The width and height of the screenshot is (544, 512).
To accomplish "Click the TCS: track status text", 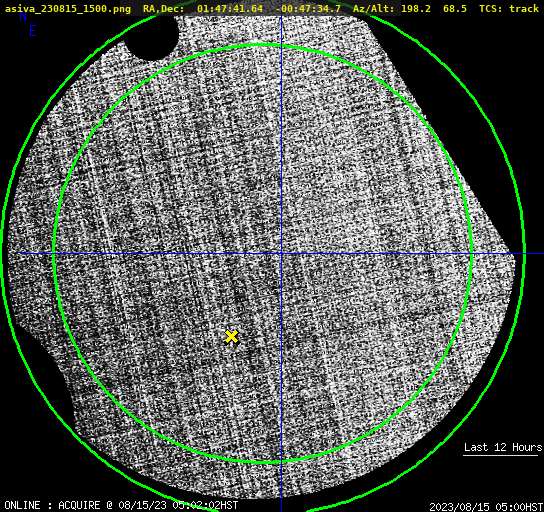I will point(509,9).
